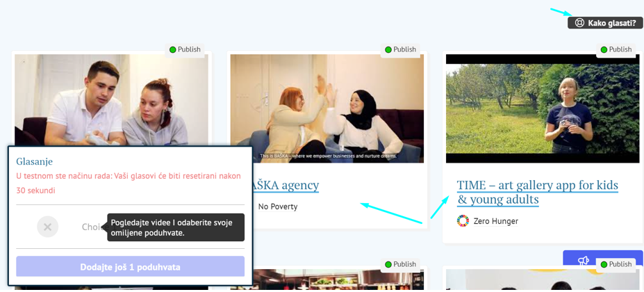Select the No Poverty category label
644x292 pixels.
tap(278, 206)
